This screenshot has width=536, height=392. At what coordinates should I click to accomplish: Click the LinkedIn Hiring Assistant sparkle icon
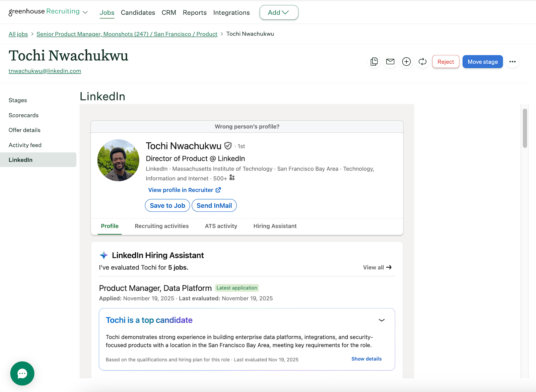click(104, 255)
